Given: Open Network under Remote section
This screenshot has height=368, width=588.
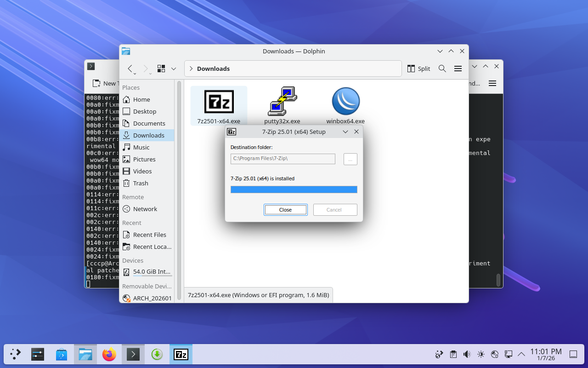Looking at the screenshot, I should (x=145, y=209).
